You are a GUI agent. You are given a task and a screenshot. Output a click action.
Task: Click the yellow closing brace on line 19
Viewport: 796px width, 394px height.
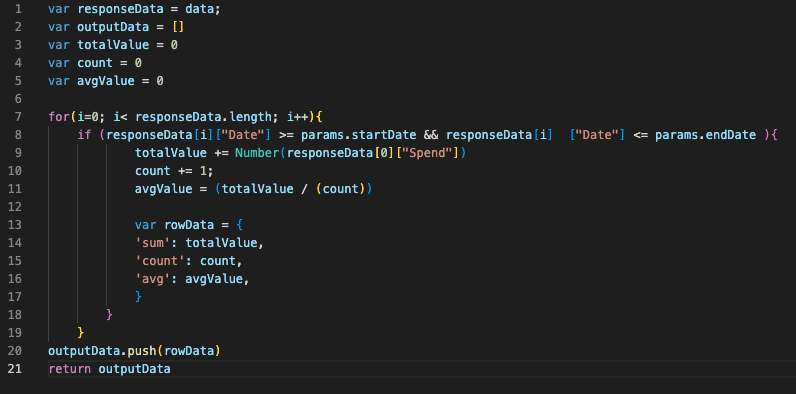80,333
